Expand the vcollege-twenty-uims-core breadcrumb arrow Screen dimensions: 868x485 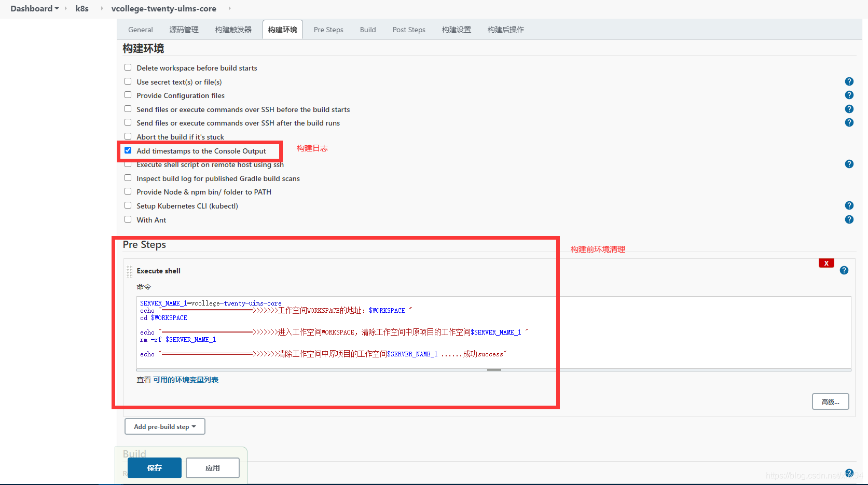[229, 8]
